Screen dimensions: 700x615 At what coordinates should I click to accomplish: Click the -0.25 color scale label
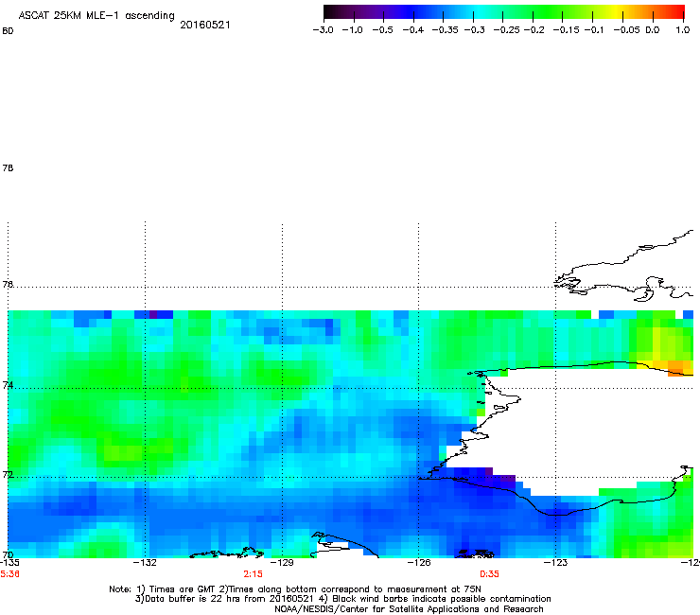tap(507, 30)
